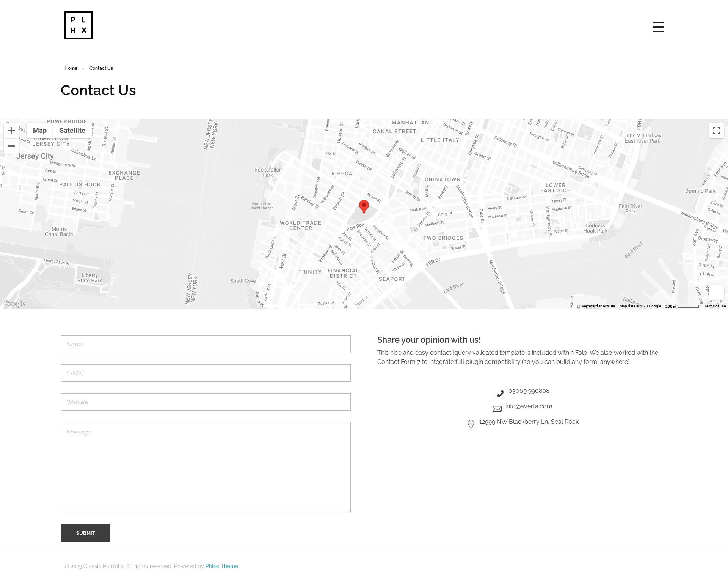
Task: Toggle fullscreen map view icon
Action: (716, 131)
